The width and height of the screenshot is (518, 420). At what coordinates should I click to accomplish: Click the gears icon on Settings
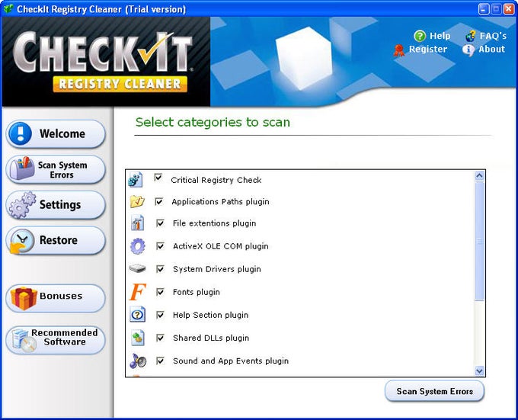tap(22, 205)
